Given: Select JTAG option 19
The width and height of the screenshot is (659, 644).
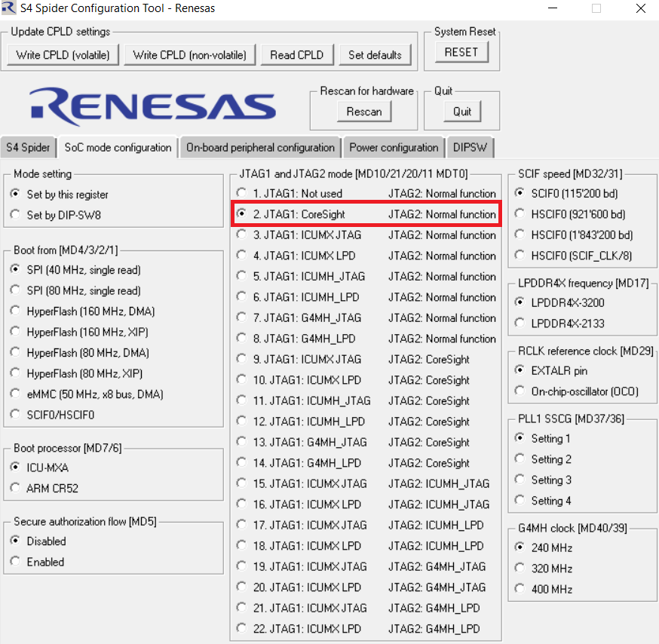Looking at the screenshot, I should (x=361, y=566).
